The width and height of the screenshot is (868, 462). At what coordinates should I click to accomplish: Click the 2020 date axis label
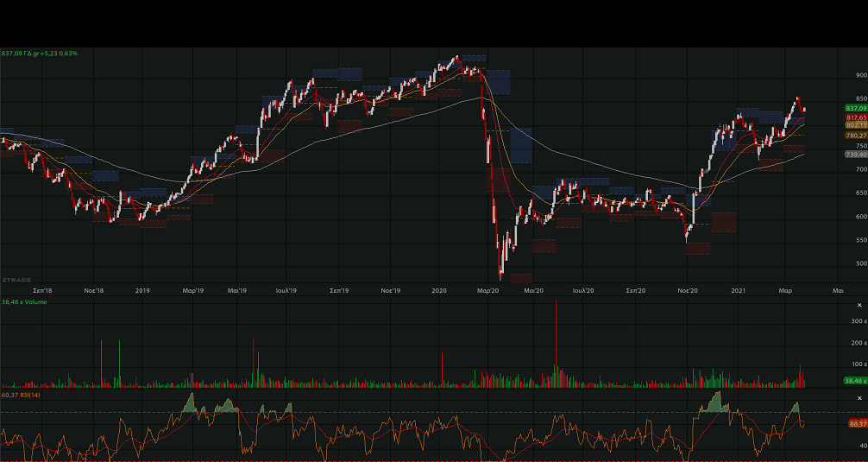pyautogui.click(x=439, y=290)
